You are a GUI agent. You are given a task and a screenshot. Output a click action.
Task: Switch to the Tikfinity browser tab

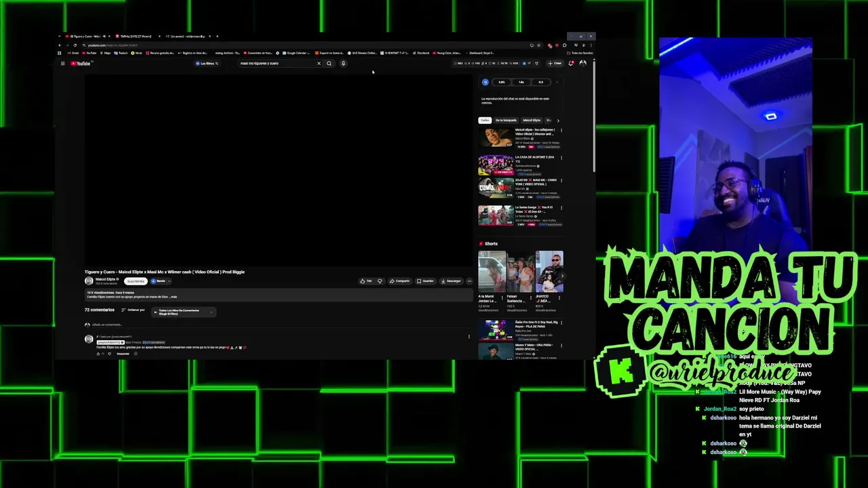pyautogui.click(x=138, y=36)
